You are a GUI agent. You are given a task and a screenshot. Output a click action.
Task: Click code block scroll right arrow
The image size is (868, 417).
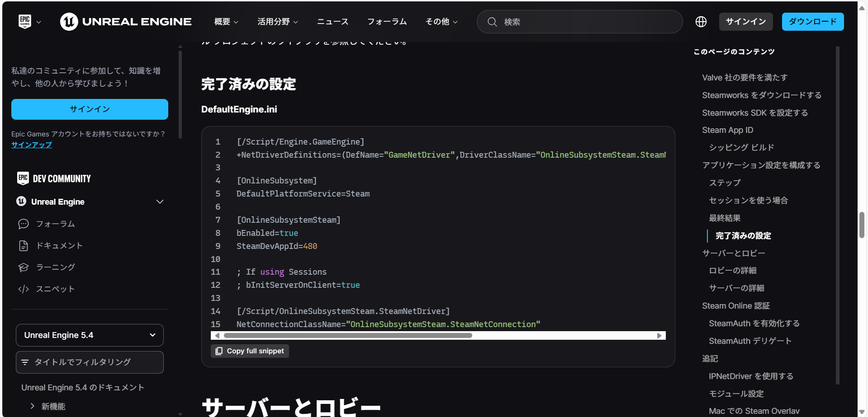coord(659,336)
